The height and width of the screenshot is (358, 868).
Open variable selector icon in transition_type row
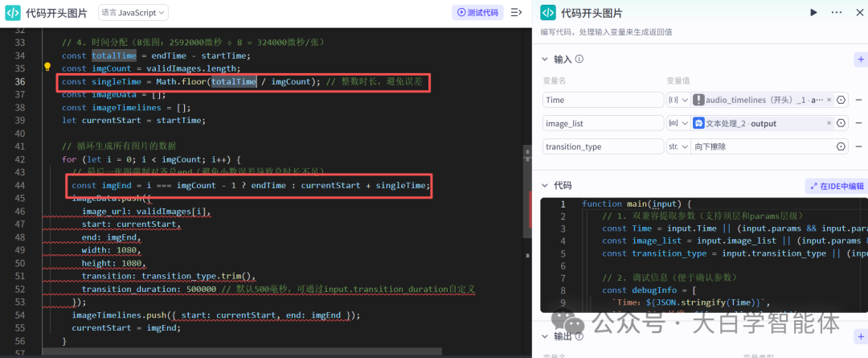click(841, 146)
